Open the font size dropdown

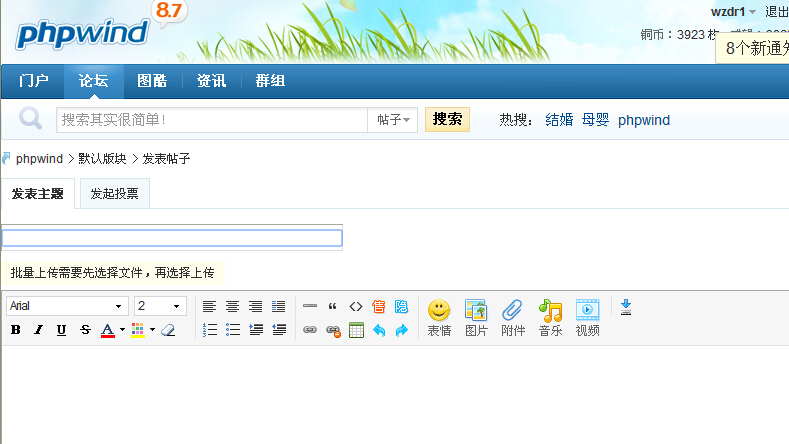tap(161, 306)
